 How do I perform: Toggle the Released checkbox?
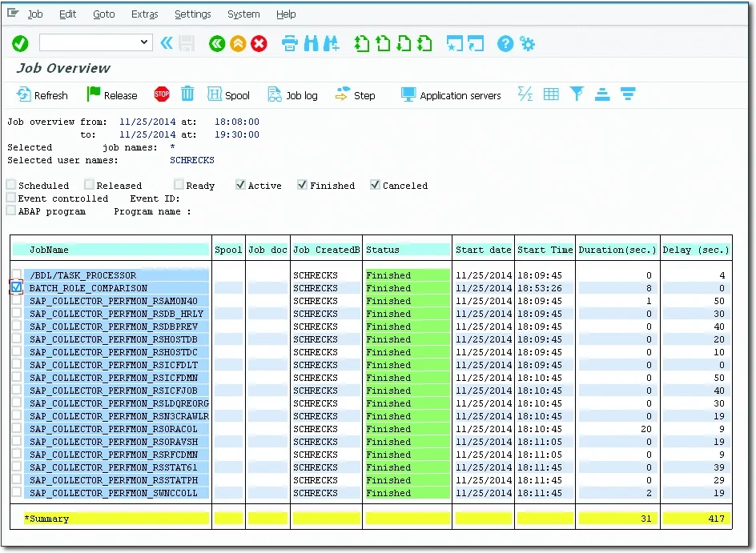click(89, 185)
